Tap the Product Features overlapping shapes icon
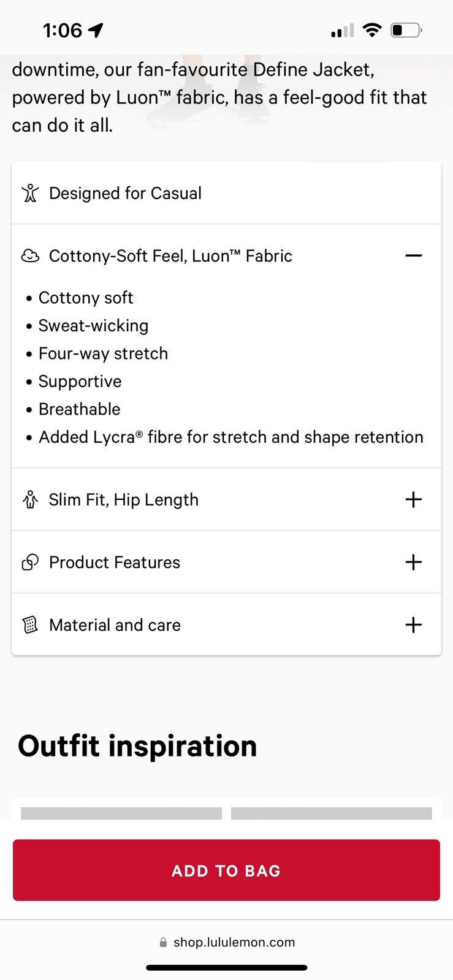 30,562
